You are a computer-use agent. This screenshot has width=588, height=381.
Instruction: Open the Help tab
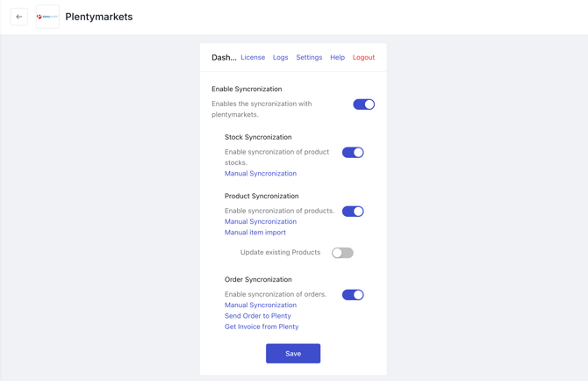[338, 57]
